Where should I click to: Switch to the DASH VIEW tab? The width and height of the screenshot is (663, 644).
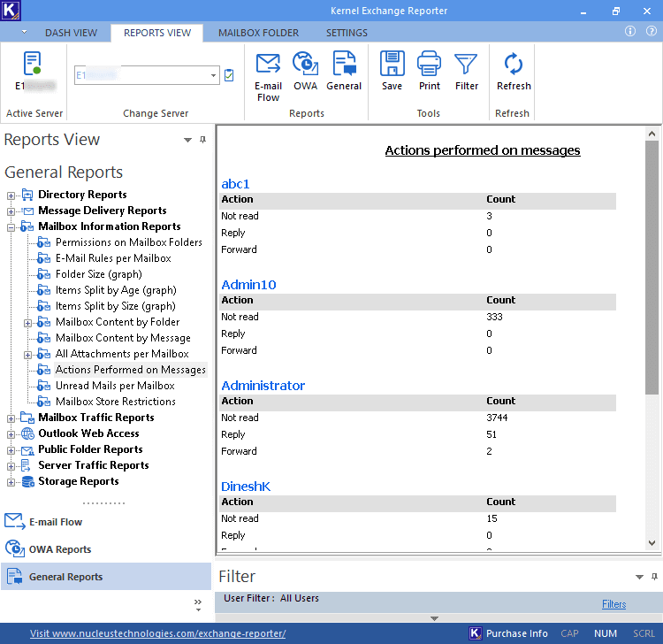coord(71,33)
